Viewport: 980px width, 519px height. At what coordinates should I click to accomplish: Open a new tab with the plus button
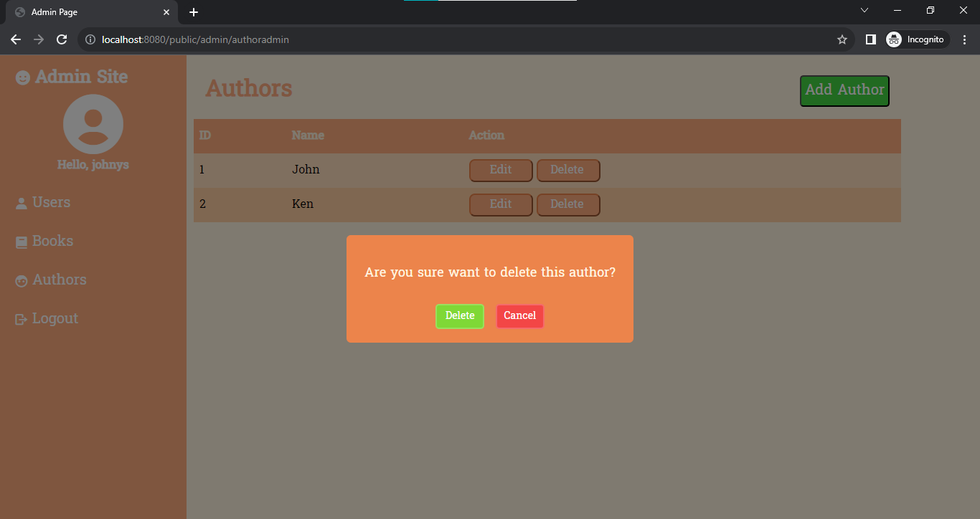point(194,12)
